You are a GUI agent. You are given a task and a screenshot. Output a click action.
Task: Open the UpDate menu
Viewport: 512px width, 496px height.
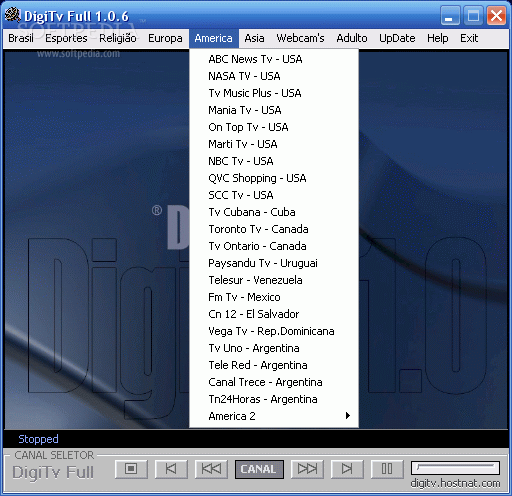tap(397, 38)
